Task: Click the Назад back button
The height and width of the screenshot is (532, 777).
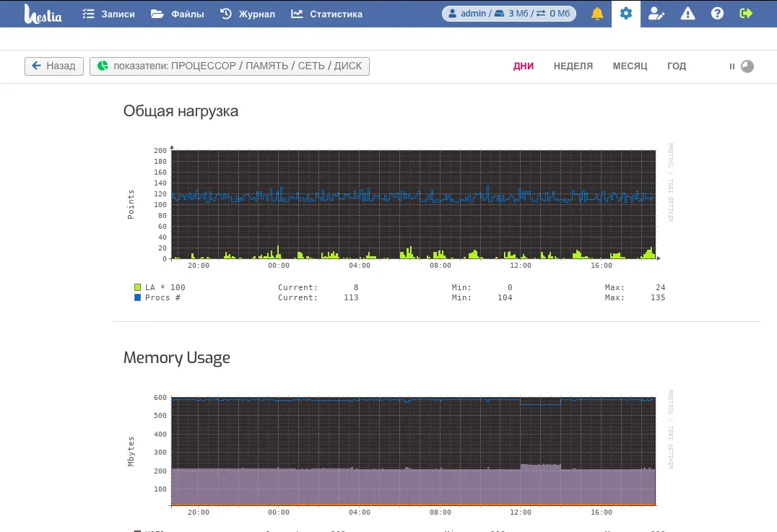Action: (x=54, y=66)
